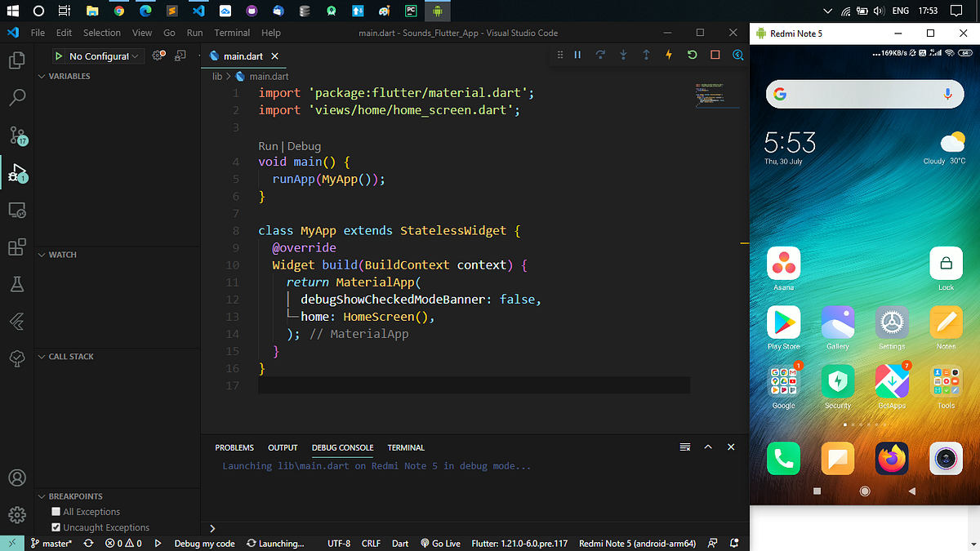The image size is (980, 551).
Task: Click the Step Into debug icon
Action: 623,55
